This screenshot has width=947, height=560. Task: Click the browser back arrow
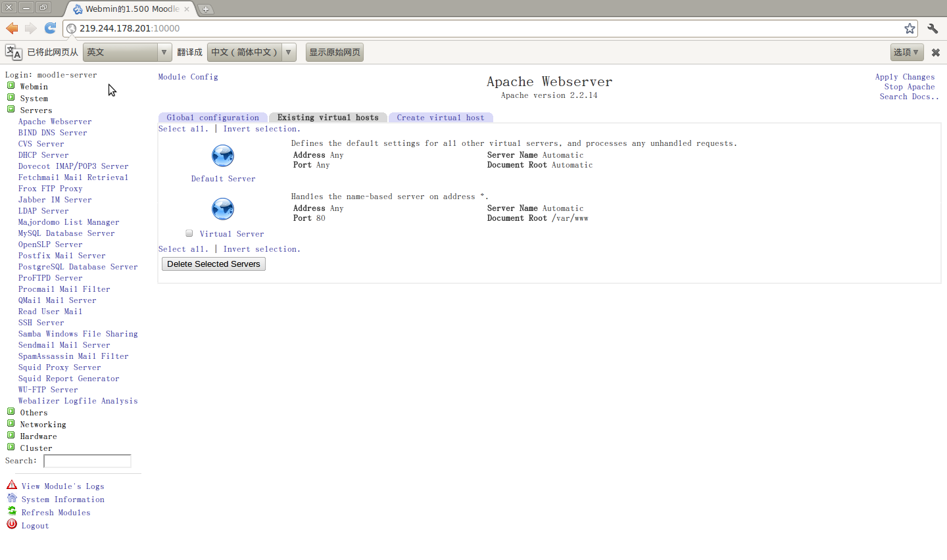click(x=12, y=28)
